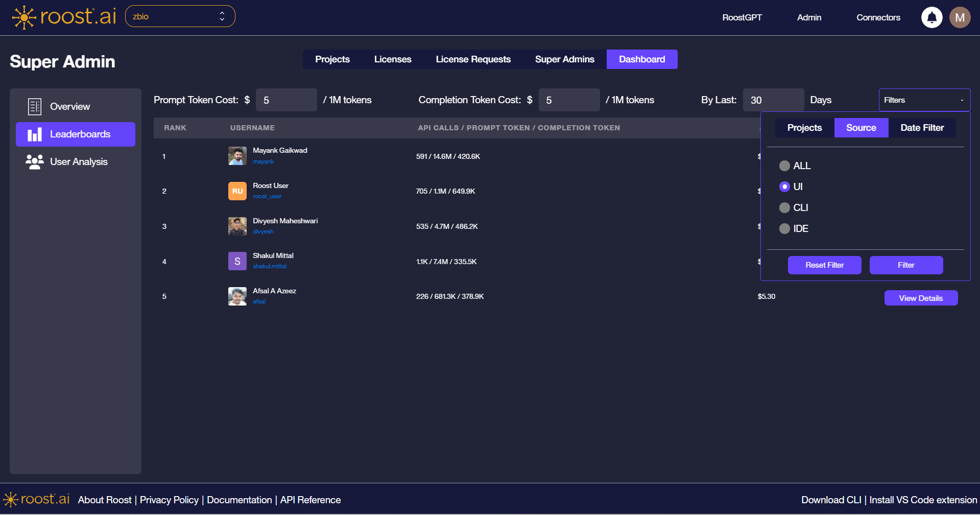Click the Leaderboards bar chart icon

34,134
